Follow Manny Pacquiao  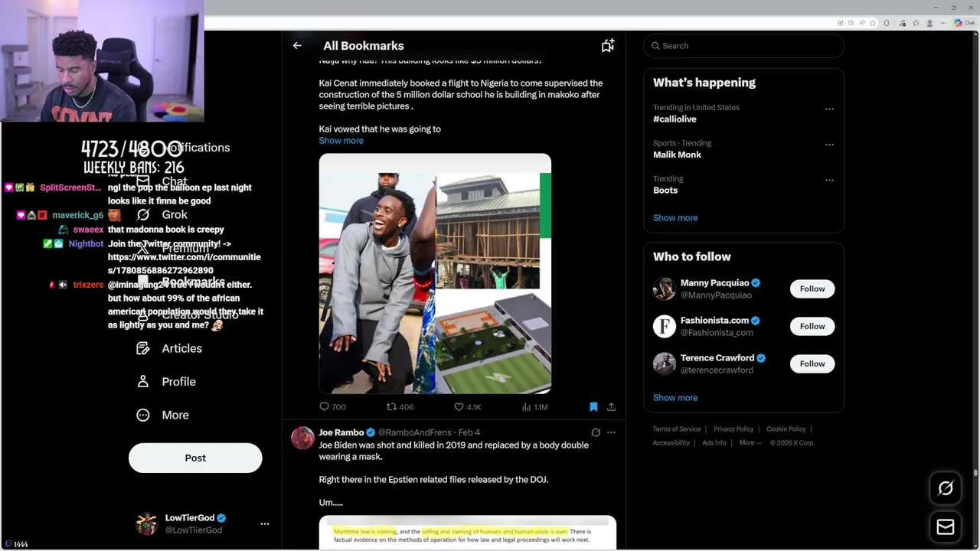pyautogui.click(x=812, y=289)
